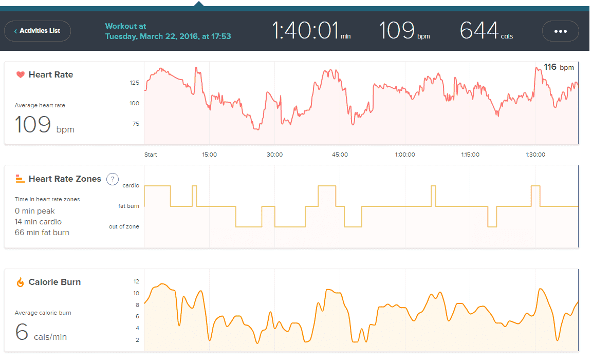Select the 66 min fat burn summary text

(x=42, y=233)
